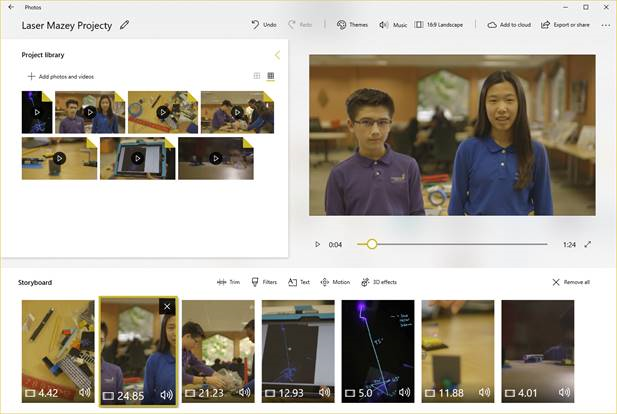This screenshot has height=414, width=617.
Task: Open Export or share
Action: pos(565,24)
